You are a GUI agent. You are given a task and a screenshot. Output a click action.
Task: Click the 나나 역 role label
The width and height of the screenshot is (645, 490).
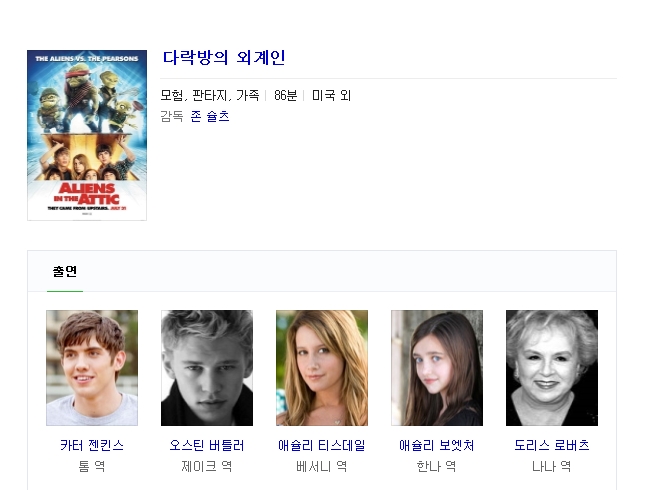tap(552, 466)
